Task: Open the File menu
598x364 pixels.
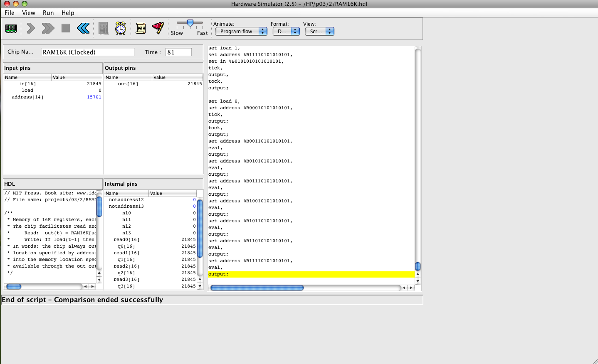Action: coord(10,13)
